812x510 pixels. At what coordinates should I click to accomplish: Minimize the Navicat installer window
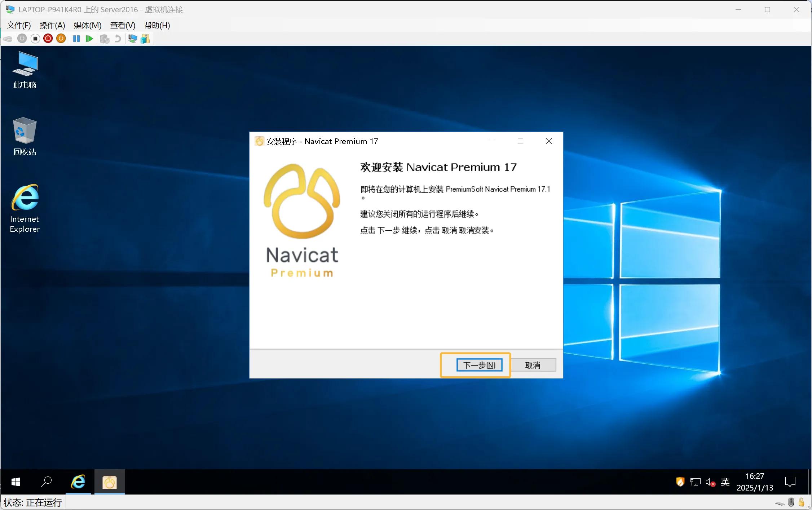[x=492, y=141]
